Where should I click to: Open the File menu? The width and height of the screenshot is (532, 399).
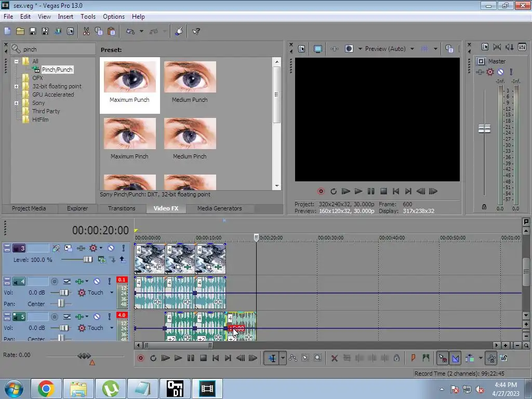pyautogui.click(x=8, y=17)
